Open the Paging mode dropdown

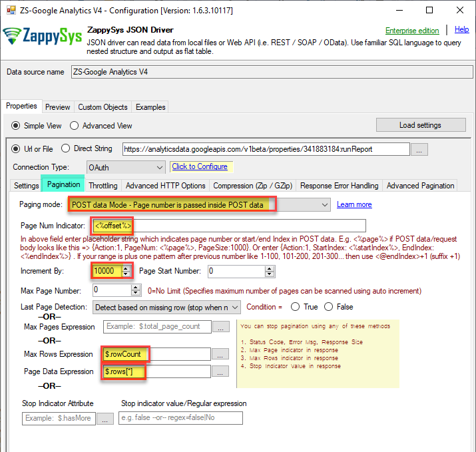point(200,205)
